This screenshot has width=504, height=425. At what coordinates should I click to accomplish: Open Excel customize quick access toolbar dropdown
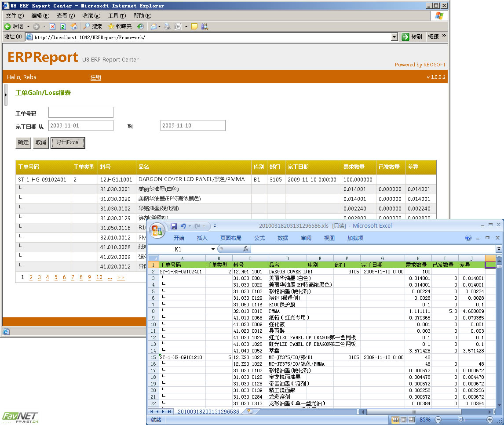pyautogui.click(x=215, y=226)
